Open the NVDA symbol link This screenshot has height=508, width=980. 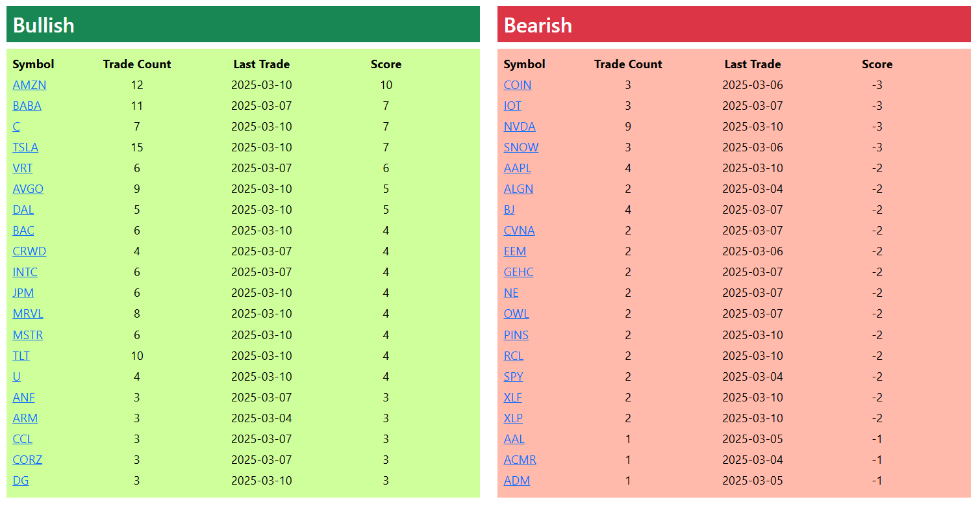coord(520,127)
